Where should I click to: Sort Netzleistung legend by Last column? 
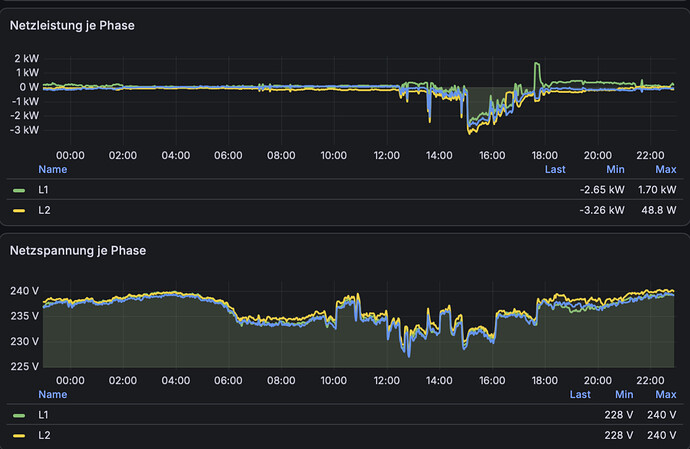pyautogui.click(x=555, y=169)
